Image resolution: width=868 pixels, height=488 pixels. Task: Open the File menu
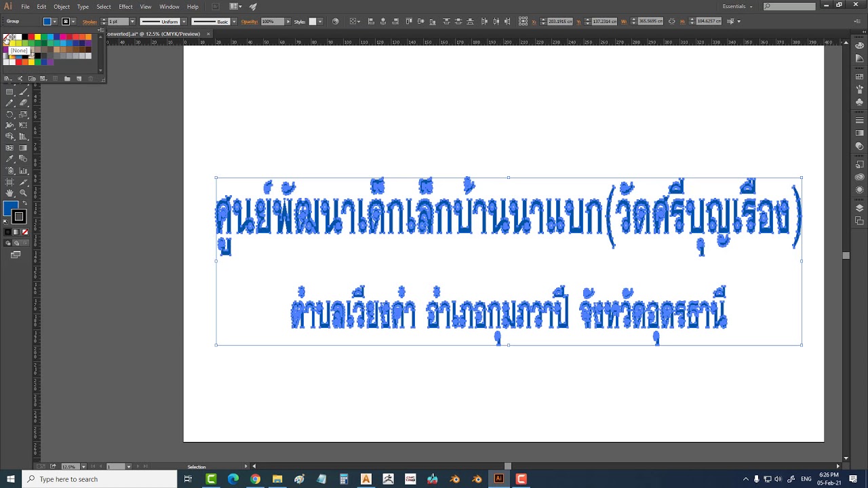25,6
